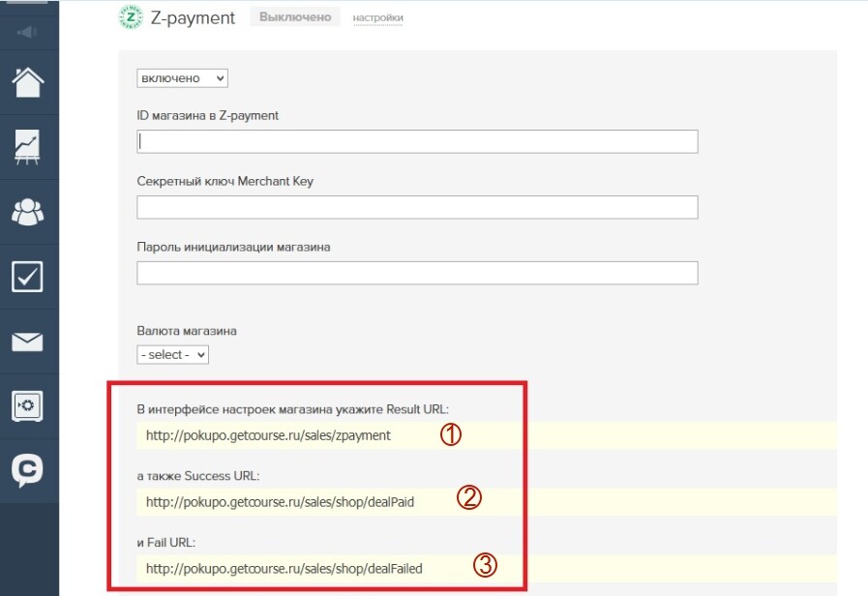Image resolution: width=868 pixels, height=596 pixels.
Task: Click the Z-payment heading title
Action: point(193,17)
